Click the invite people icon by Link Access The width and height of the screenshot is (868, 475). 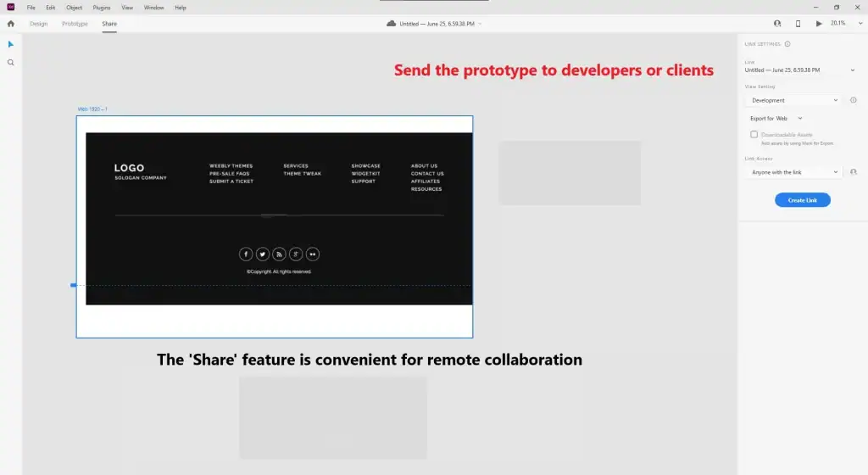(854, 172)
